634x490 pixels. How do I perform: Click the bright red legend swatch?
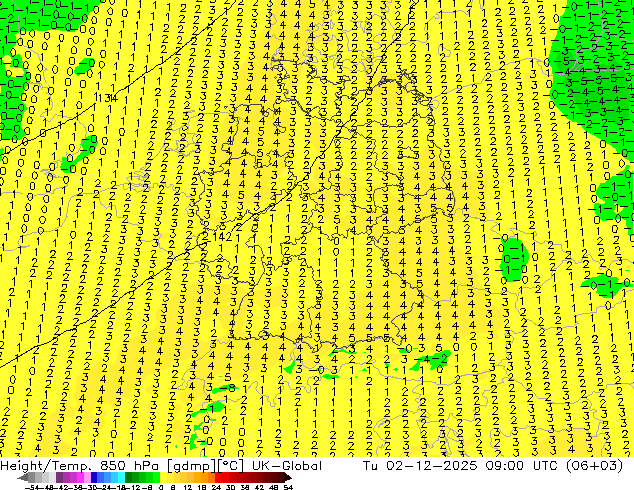click(218, 477)
